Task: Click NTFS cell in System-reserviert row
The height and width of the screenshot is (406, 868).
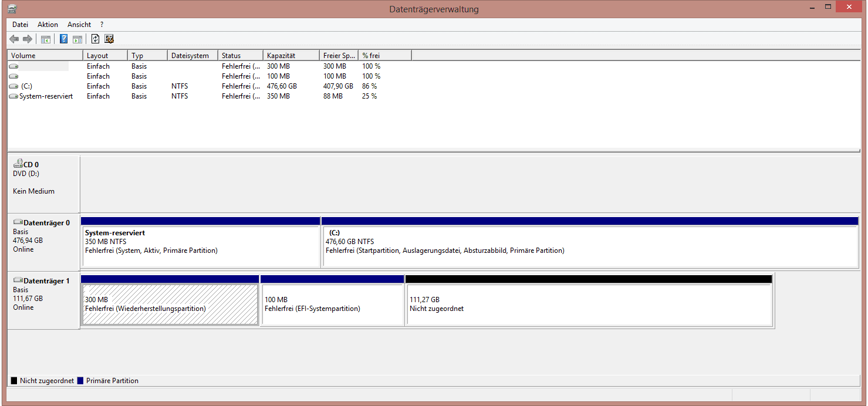Action: point(180,96)
